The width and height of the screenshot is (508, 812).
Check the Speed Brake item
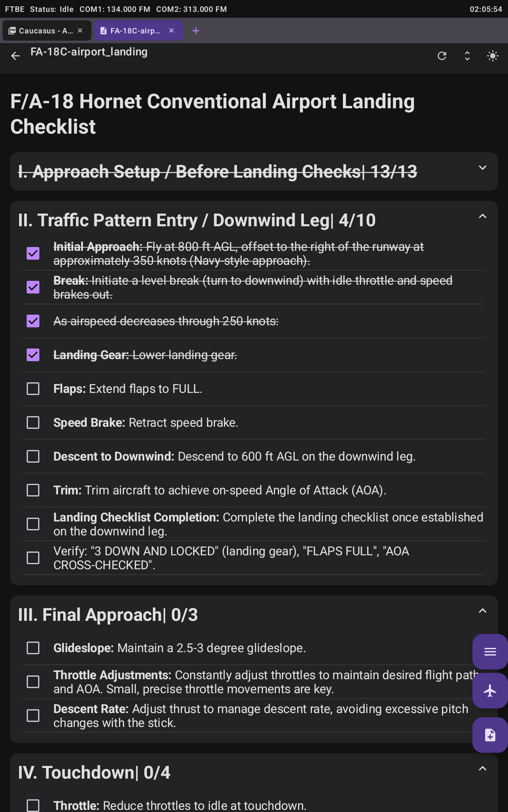pyautogui.click(x=33, y=422)
